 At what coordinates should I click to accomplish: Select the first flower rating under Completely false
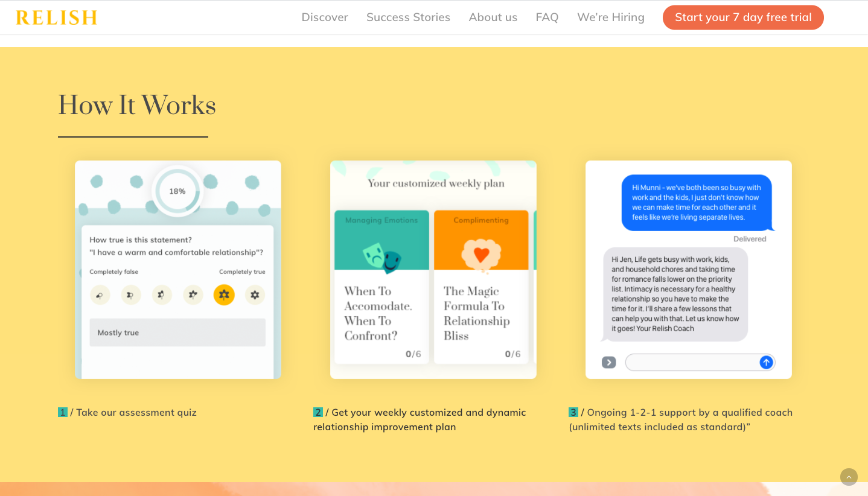(100, 294)
